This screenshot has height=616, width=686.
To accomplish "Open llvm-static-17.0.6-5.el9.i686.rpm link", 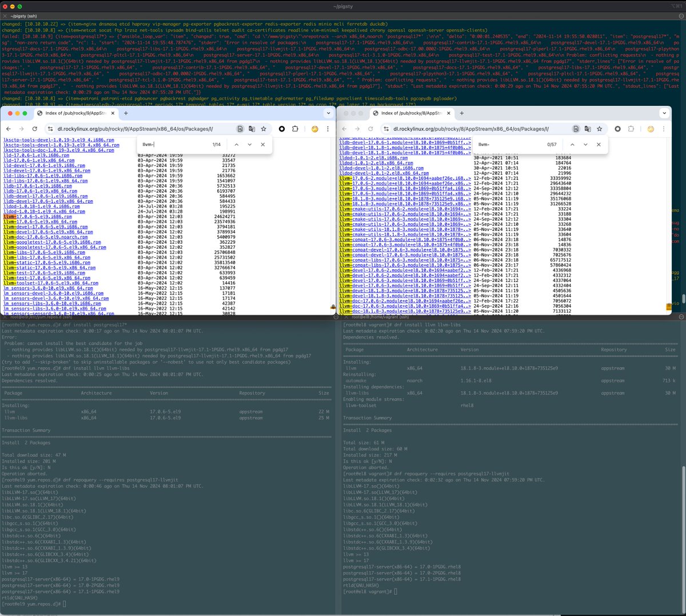I will tap(47, 263).
